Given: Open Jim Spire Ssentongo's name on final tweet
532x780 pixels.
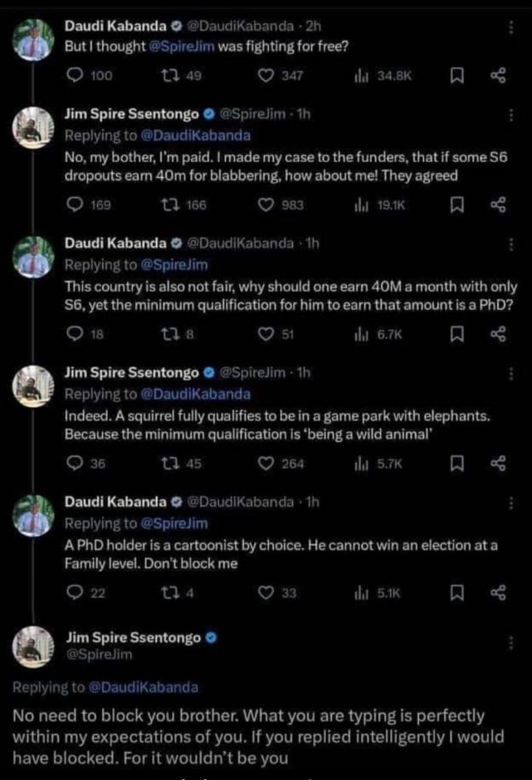Looking at the screenshot, I should click(x=133, y=638).
